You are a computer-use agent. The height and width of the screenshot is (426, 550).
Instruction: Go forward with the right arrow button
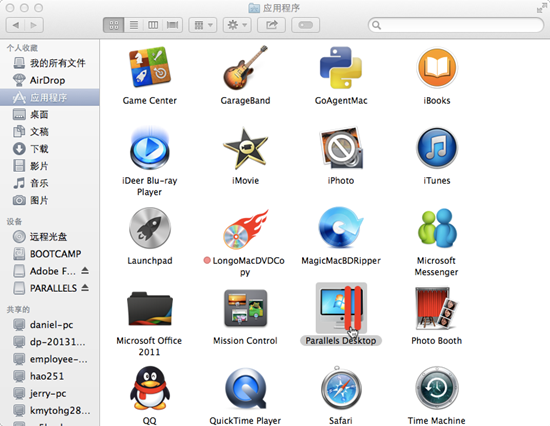point(34,25)
